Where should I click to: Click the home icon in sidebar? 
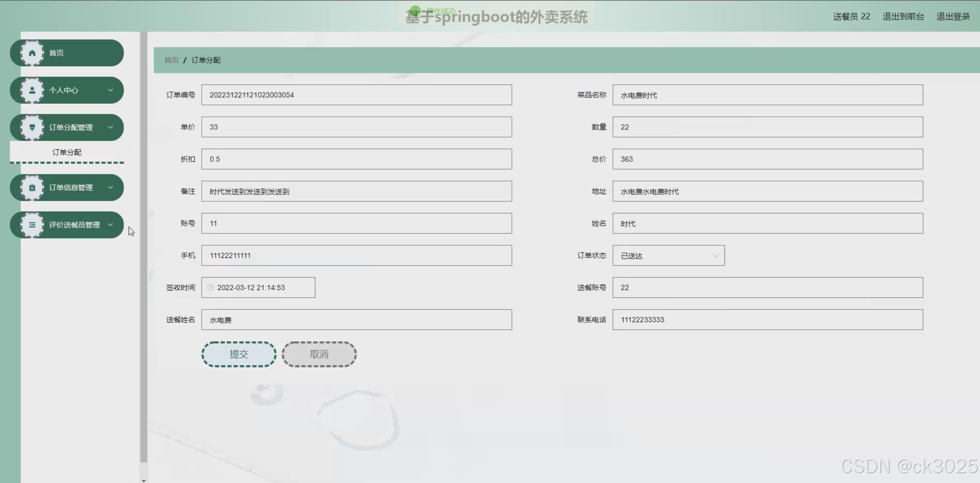[x=32, y=53]
